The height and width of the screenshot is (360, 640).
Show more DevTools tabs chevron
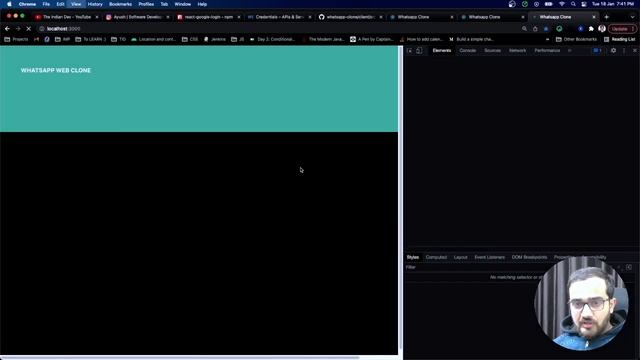[x=570, y=51]
